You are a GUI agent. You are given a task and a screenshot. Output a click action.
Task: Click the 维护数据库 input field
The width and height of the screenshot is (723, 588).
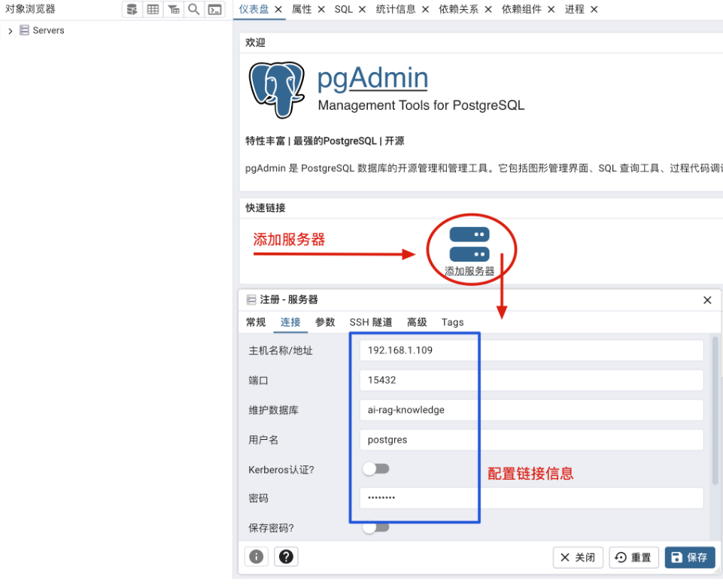(531, 410)
